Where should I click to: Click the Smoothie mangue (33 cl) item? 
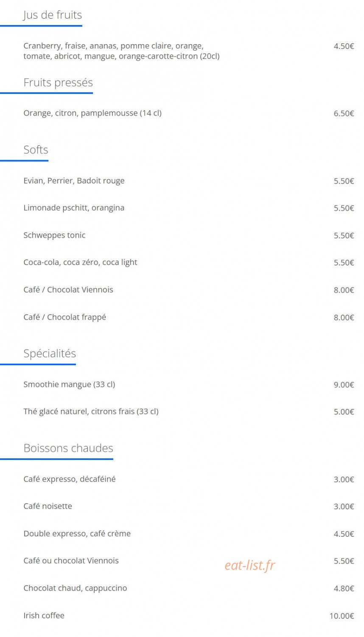(69, 384)
